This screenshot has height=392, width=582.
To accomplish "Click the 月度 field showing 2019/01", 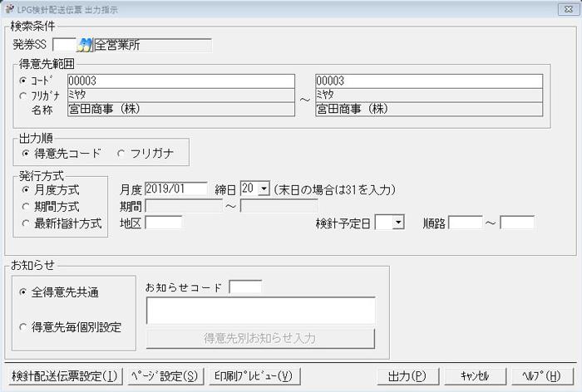I will point(175,189).
